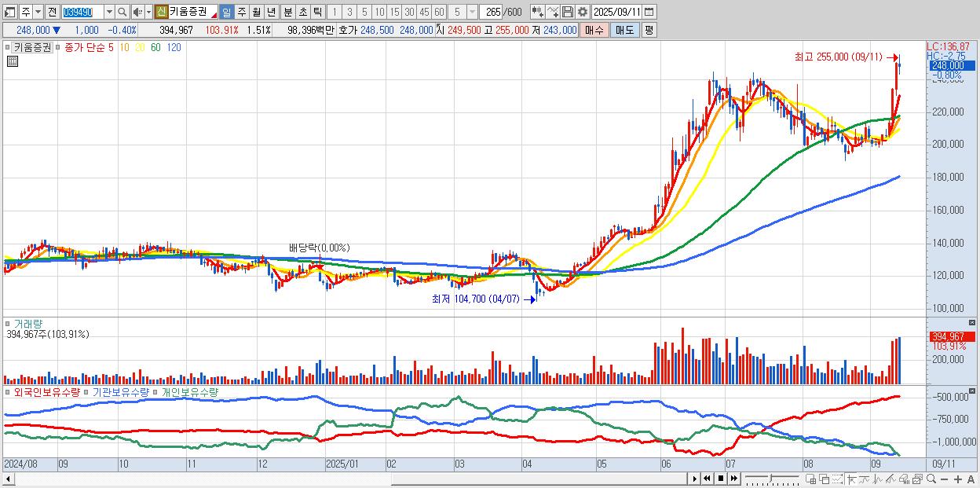Open the stock code search magnifier
The height and width of the screenshot is (488, 980).
pyautogui.click(x=122, y=12)
